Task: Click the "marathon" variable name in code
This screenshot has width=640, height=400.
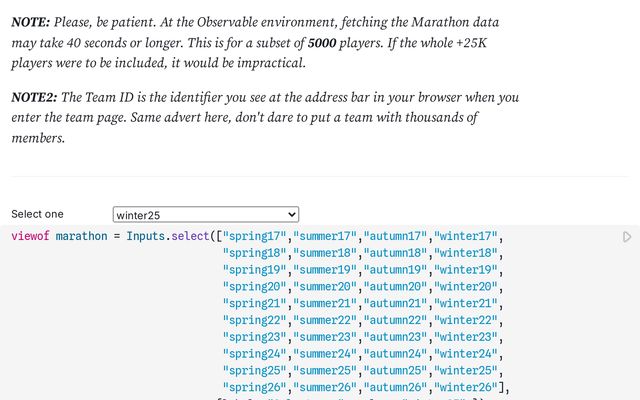Action: [81, 236]
